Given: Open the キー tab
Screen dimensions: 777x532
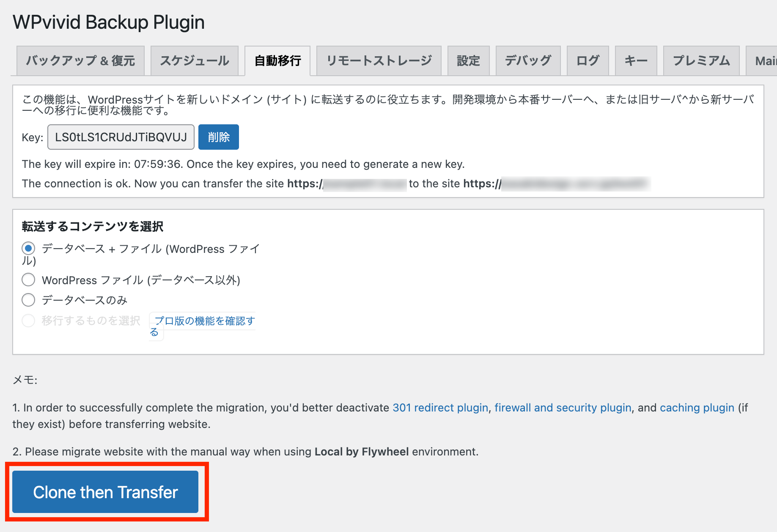Looking at the screenshot, I should (636, 61).
